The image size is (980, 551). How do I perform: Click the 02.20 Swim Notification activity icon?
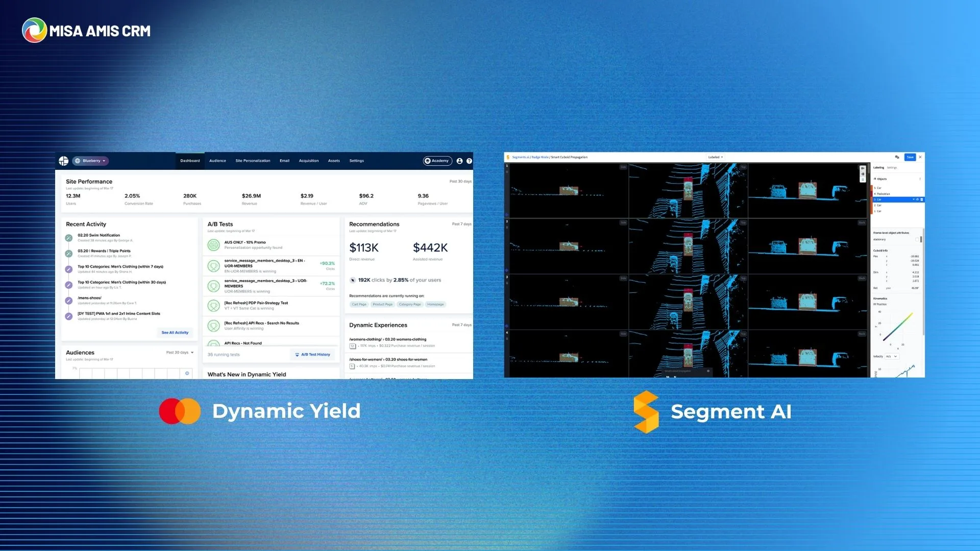(x=68, y=238)
